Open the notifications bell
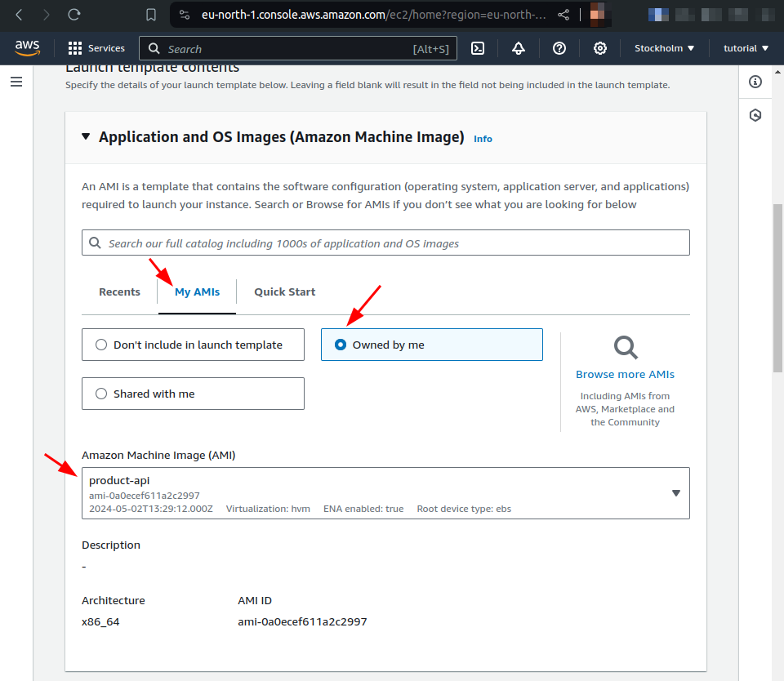 pos(519,48)
